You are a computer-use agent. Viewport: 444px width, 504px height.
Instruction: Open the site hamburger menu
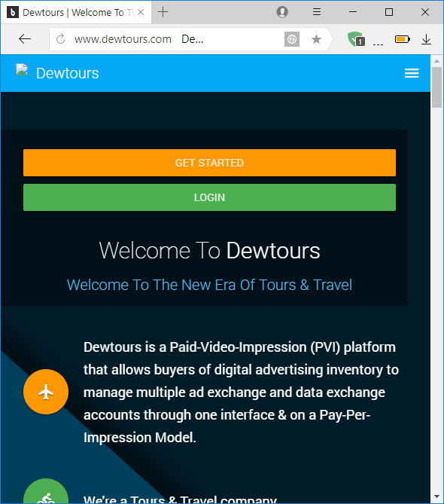point(412,73)
